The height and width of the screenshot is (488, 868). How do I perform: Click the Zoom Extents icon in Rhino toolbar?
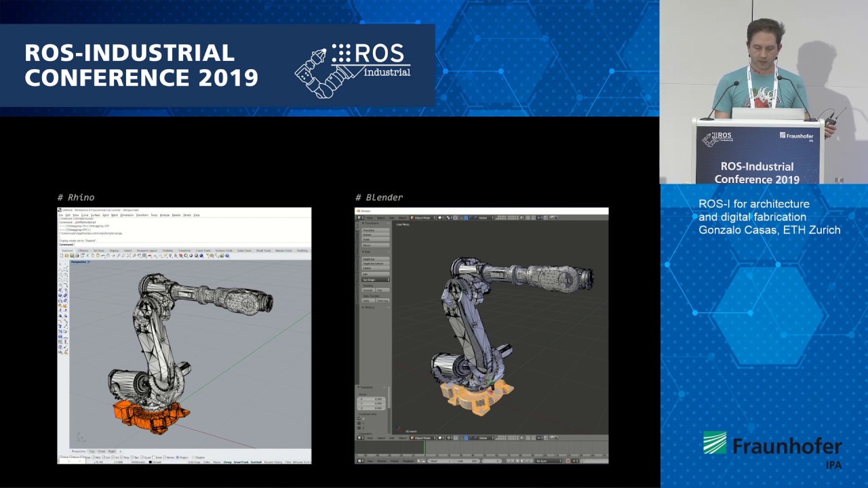129,256
